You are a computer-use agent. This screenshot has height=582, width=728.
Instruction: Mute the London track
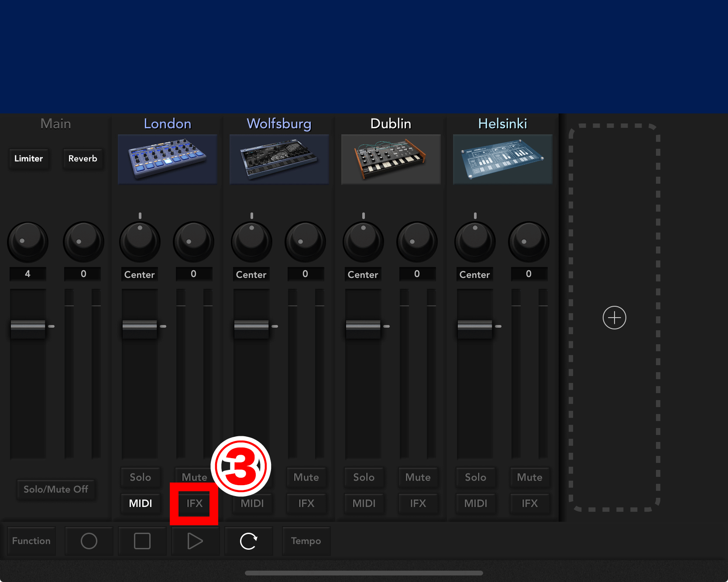(195, 477)
